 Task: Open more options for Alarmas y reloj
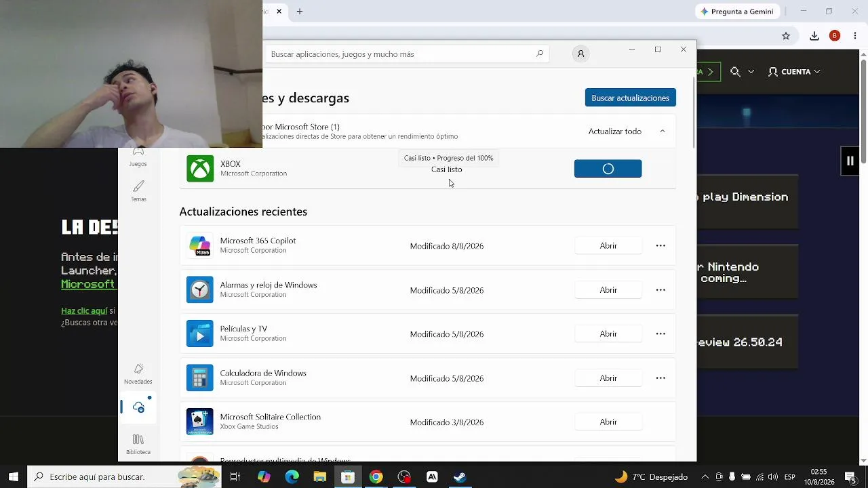(x=660, y=290)
